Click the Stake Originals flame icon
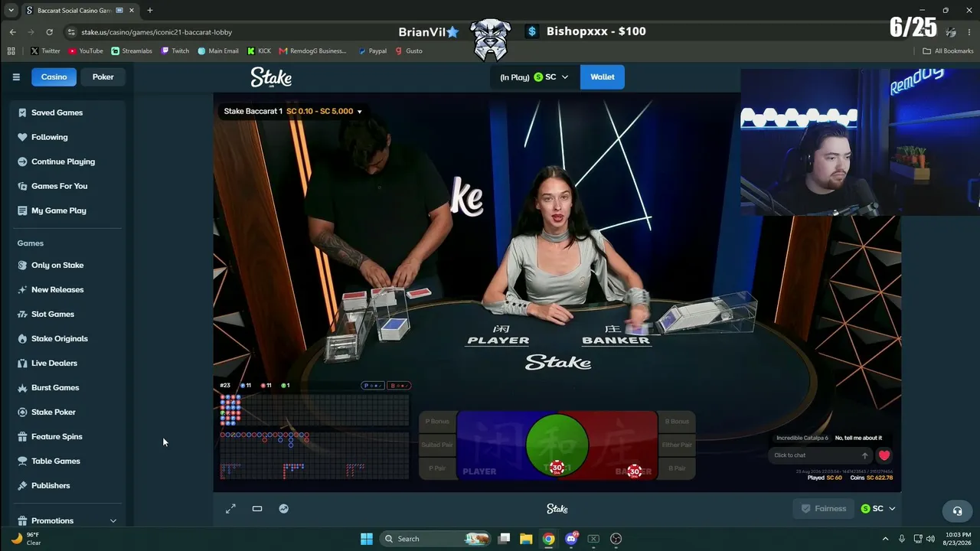The height and width of the screenshot is (551, 980). (x=22, y=338)
